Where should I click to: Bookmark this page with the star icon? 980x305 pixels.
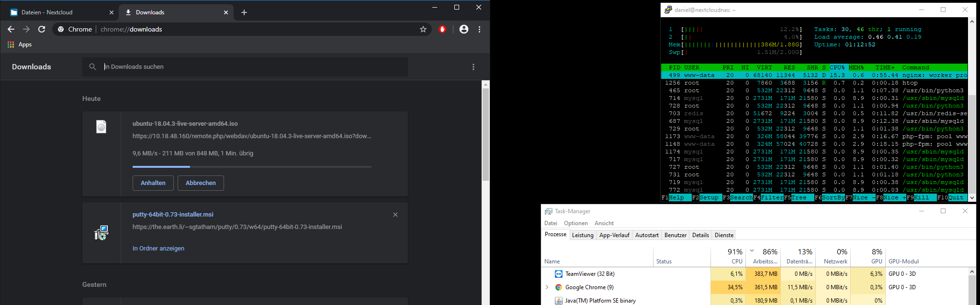(x=423, y=29)
